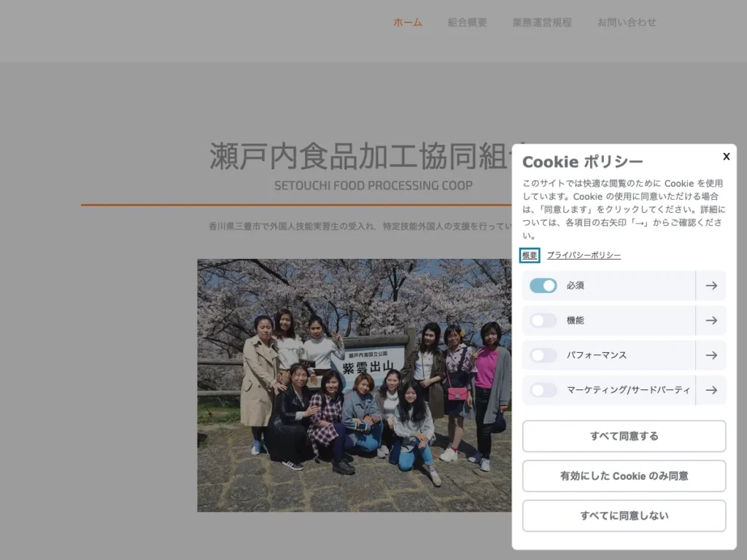747x560 pixels.
Task: Click the 機能 category label
Action: point(575,321)
